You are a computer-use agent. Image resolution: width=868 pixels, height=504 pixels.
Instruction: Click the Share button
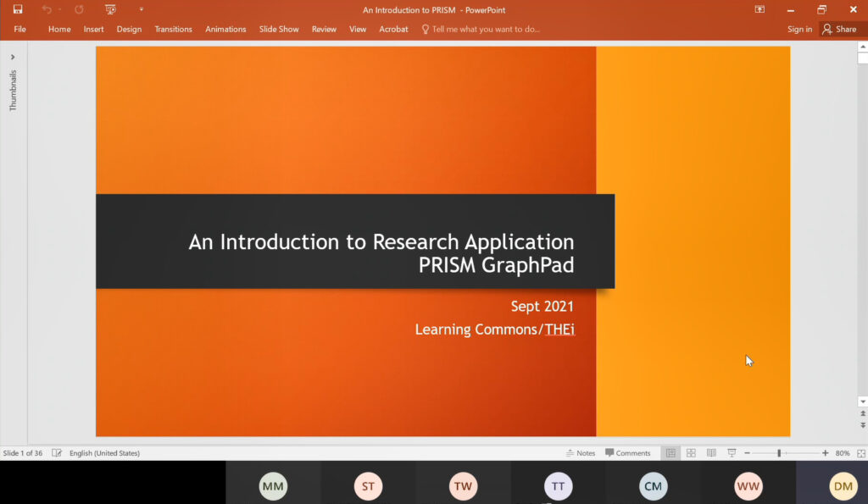(840, 30)
